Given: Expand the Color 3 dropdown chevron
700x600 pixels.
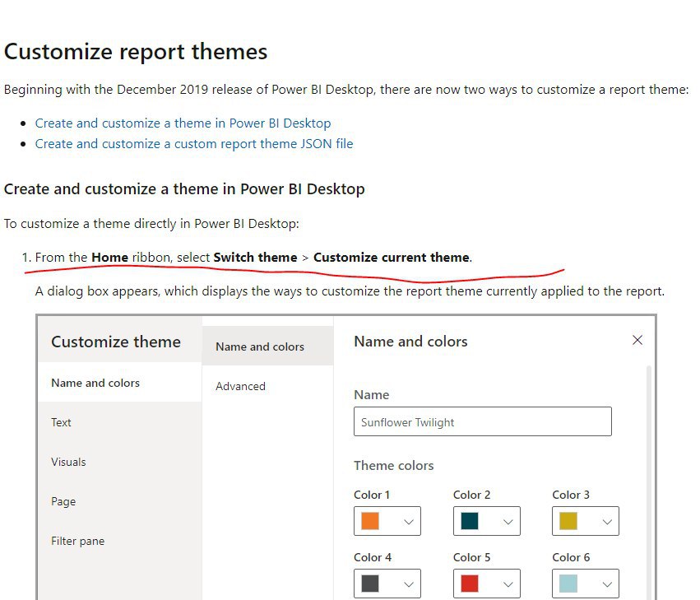Looking at the screenshot, I should point(607,521).
